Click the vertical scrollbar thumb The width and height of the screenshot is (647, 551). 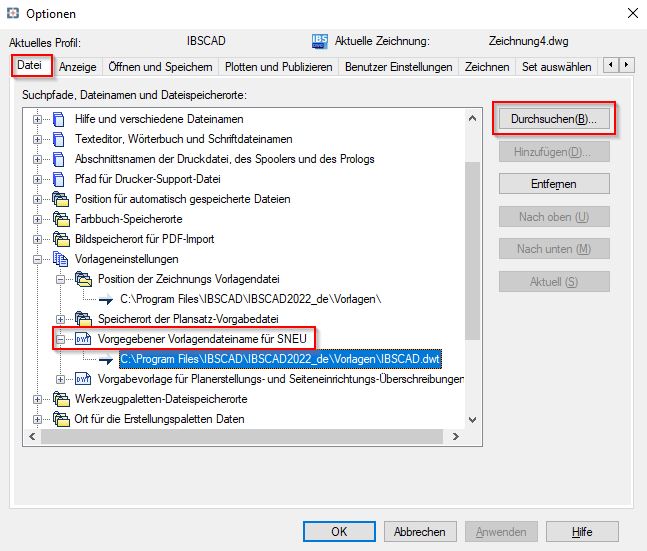pos(472,251)
